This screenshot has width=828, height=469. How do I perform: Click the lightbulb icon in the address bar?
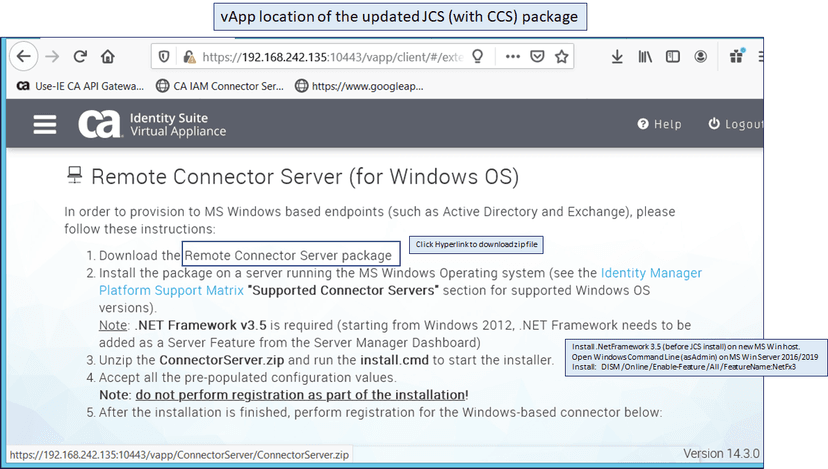pos(478,56)
